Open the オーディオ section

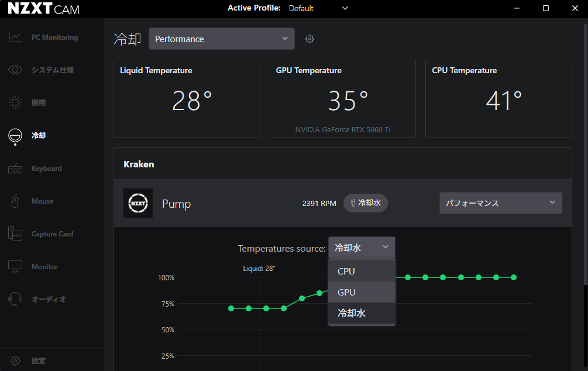(49, 300)
